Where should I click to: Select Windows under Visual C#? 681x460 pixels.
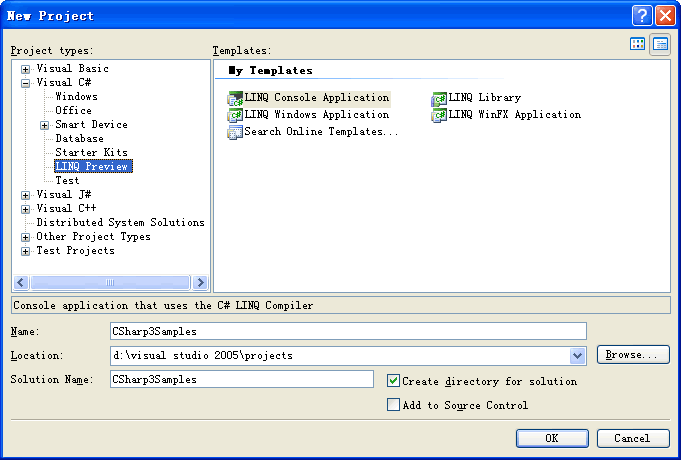(x=76, y=96)
